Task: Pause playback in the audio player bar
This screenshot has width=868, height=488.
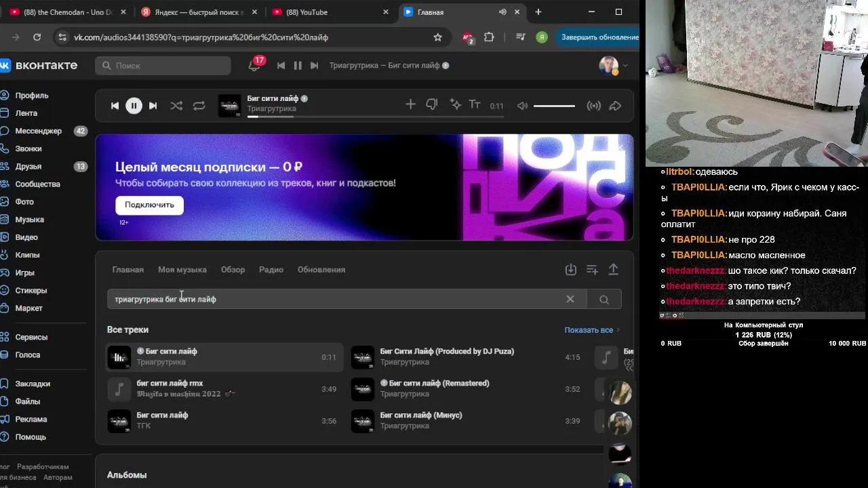Action: coord(134,106)
